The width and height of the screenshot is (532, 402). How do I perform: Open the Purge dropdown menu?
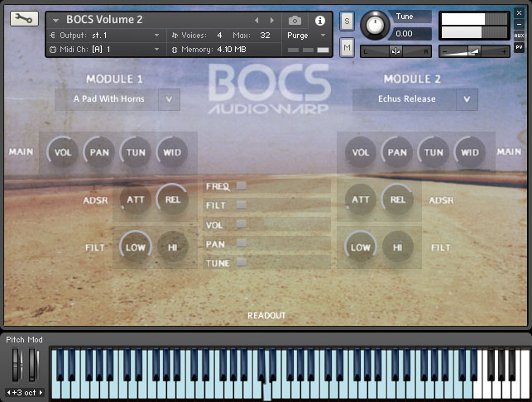[x=305, y=36]
